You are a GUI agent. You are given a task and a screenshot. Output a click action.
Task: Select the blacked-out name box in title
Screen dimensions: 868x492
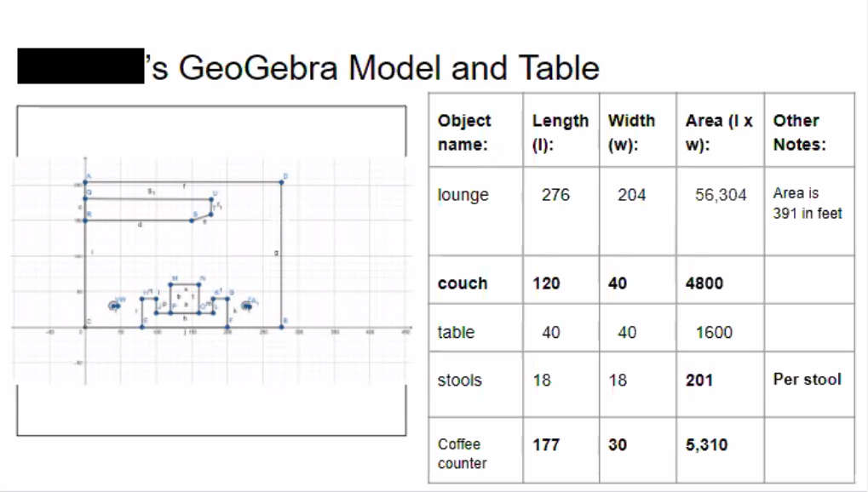pos(81,66)
